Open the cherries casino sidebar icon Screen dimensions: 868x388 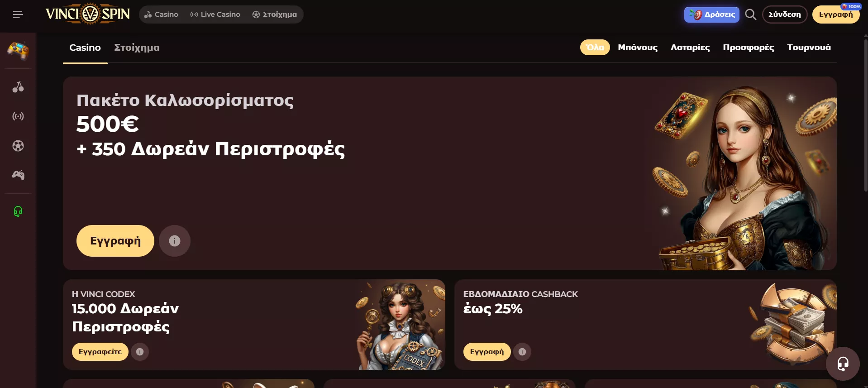tap(18, 87)
